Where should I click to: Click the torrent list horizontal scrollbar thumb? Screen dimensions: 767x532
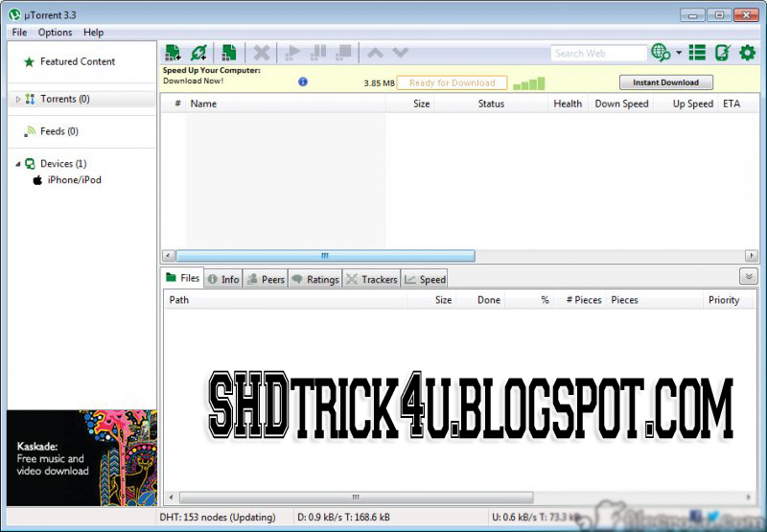pyautogui.click(x=325, y=255)
